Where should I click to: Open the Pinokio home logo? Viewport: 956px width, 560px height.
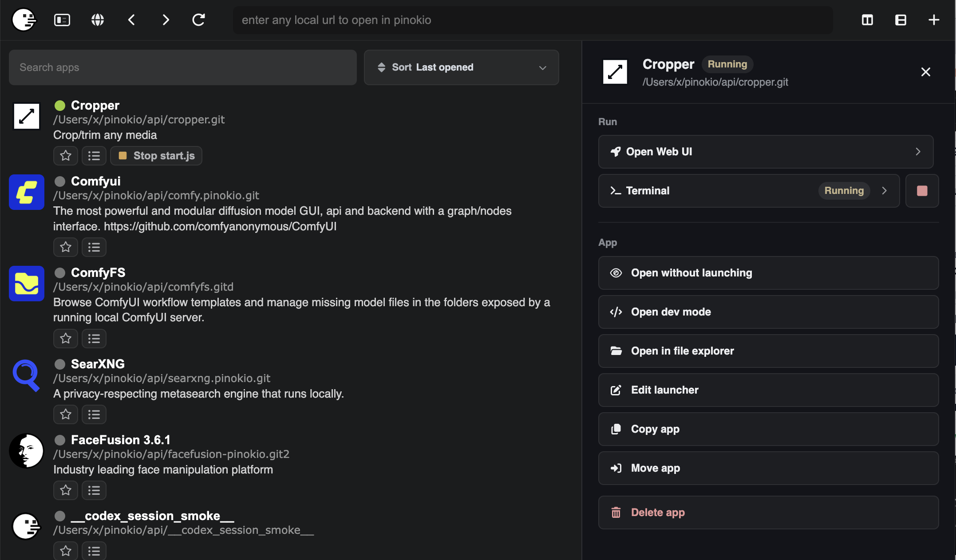(24, 20)
